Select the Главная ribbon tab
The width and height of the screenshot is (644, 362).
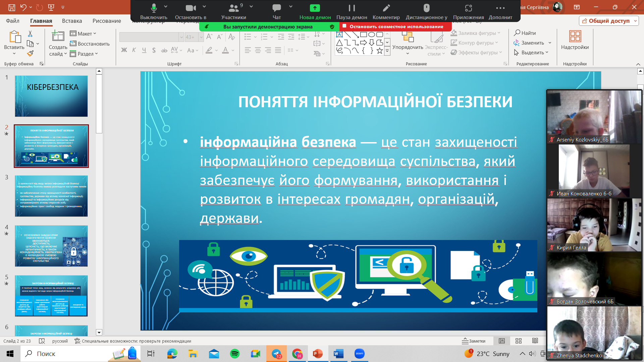click(x=41, y=21)
